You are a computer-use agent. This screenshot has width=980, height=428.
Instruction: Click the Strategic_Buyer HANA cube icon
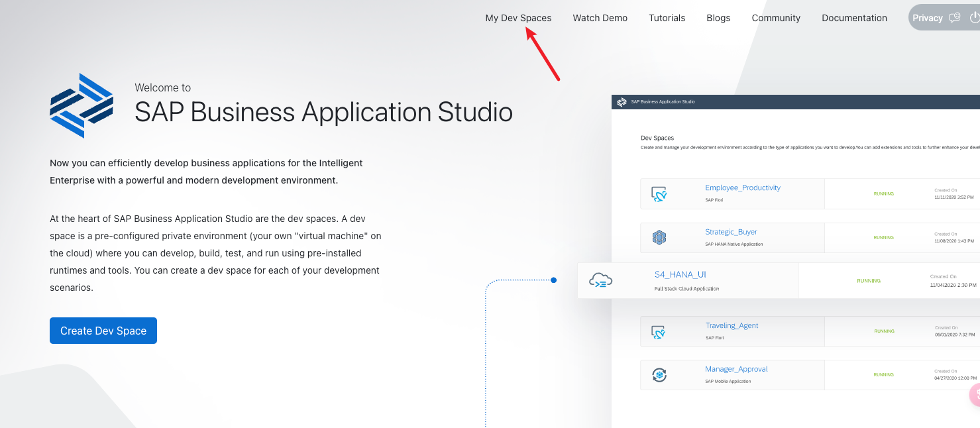tap(659, 237)
